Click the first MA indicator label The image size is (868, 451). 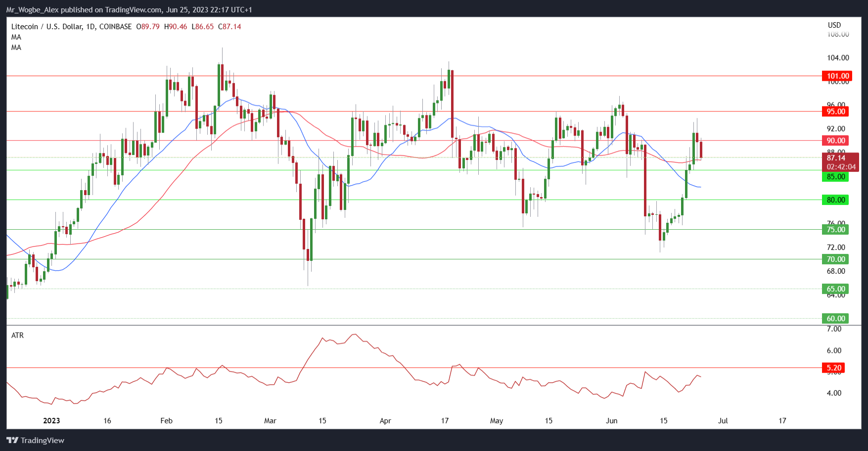(16, 37)
